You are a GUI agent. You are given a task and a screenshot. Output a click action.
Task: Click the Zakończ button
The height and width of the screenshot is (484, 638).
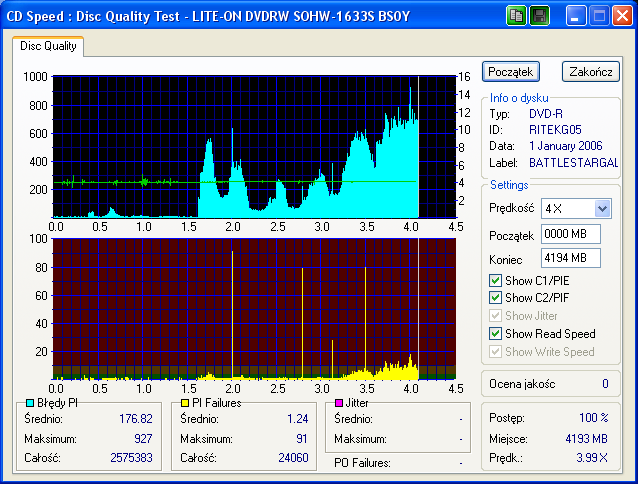591,72
